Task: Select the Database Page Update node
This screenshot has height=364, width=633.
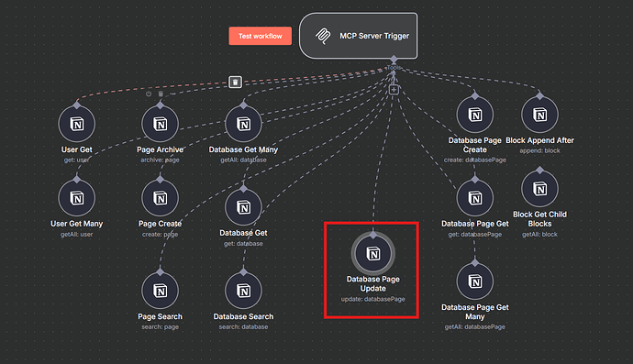Action: (373, 253)
